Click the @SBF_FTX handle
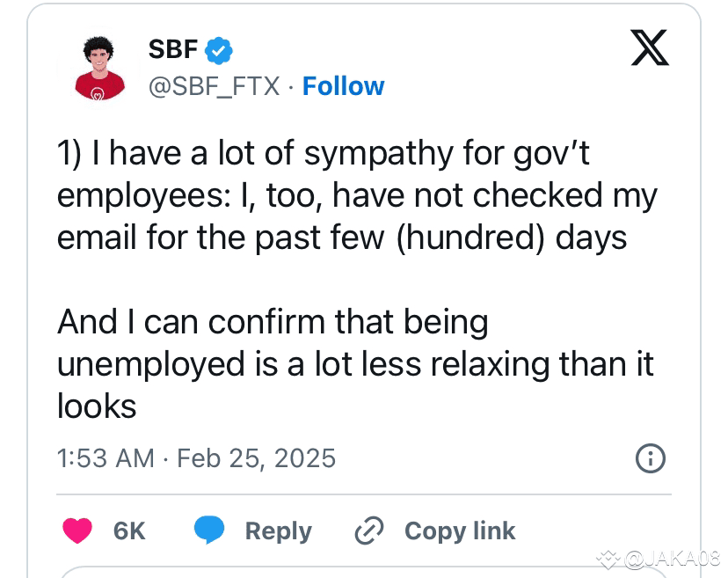The height and width of the screenshot is (578, 728). 214,86
